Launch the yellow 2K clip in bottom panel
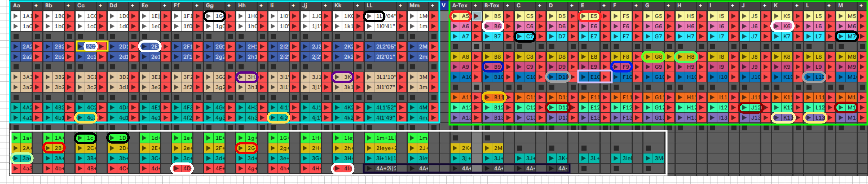 pos(455,148)
